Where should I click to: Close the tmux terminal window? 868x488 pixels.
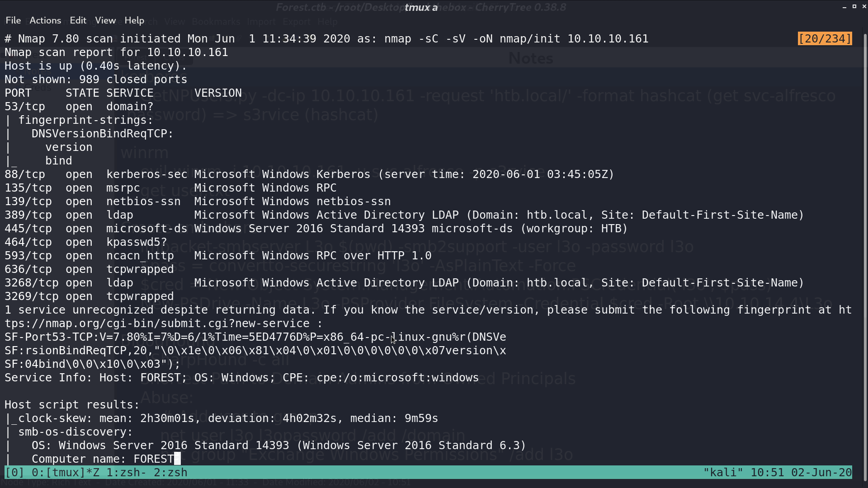point(864,7)
